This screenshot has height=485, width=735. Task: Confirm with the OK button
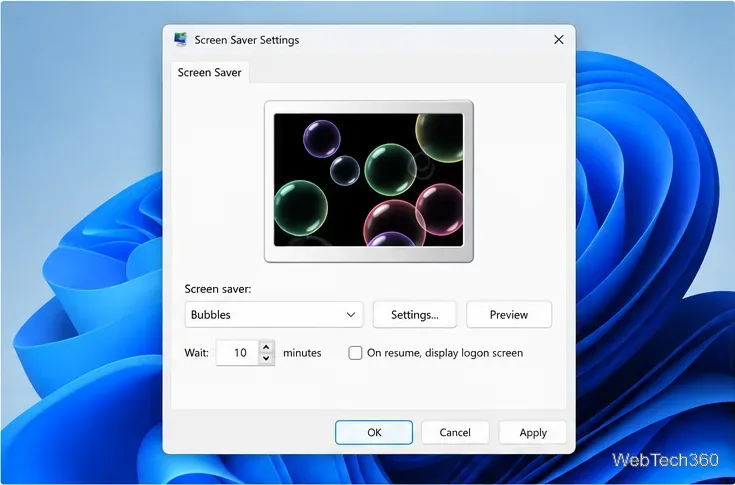point(374,433)
